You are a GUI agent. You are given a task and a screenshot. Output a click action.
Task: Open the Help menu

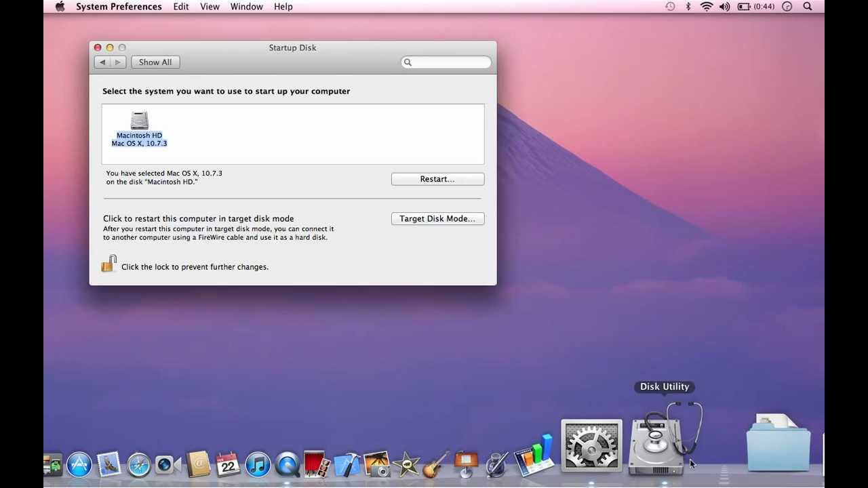[283, 6]
